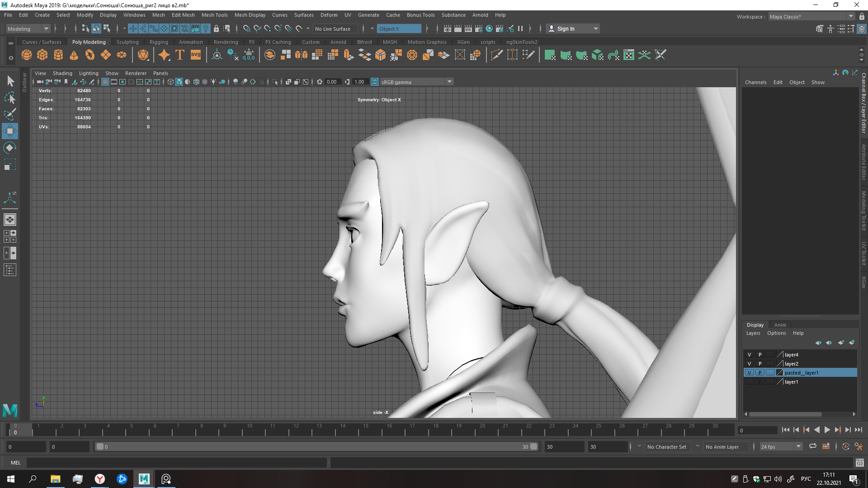Screen dimensions: 868x488
Task: Toggle playback P box of pasted__layer1
Action: click(760, 373)
